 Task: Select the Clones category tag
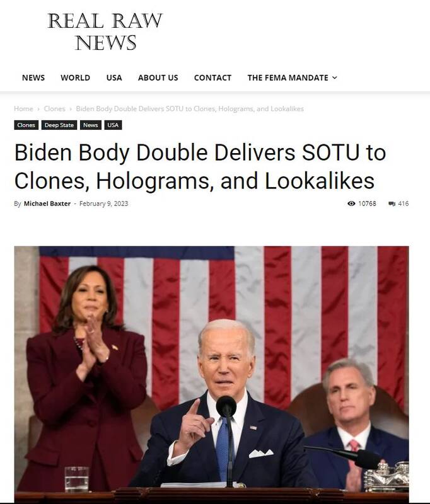26,125
